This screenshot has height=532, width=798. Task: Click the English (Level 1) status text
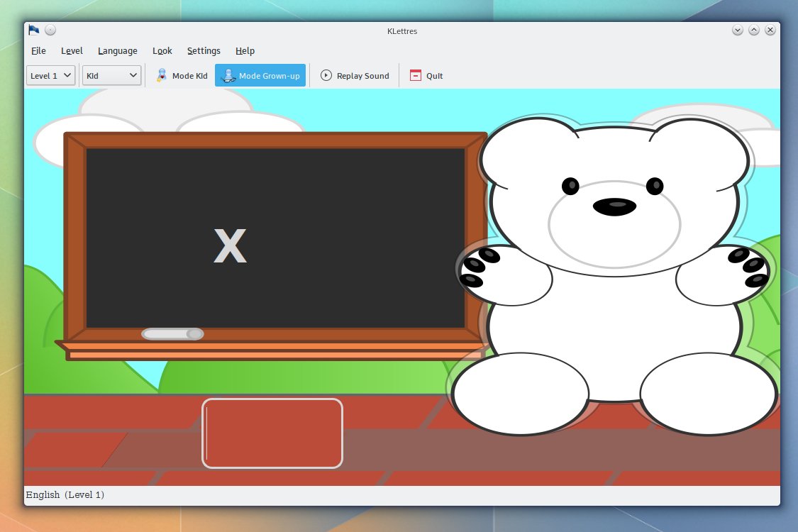65,495
